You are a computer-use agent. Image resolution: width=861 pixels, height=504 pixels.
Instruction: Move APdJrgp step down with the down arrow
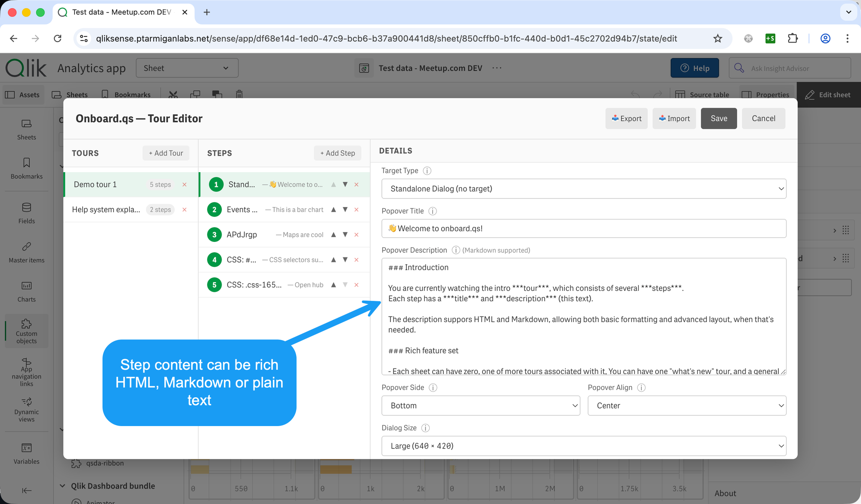point(345,235)
